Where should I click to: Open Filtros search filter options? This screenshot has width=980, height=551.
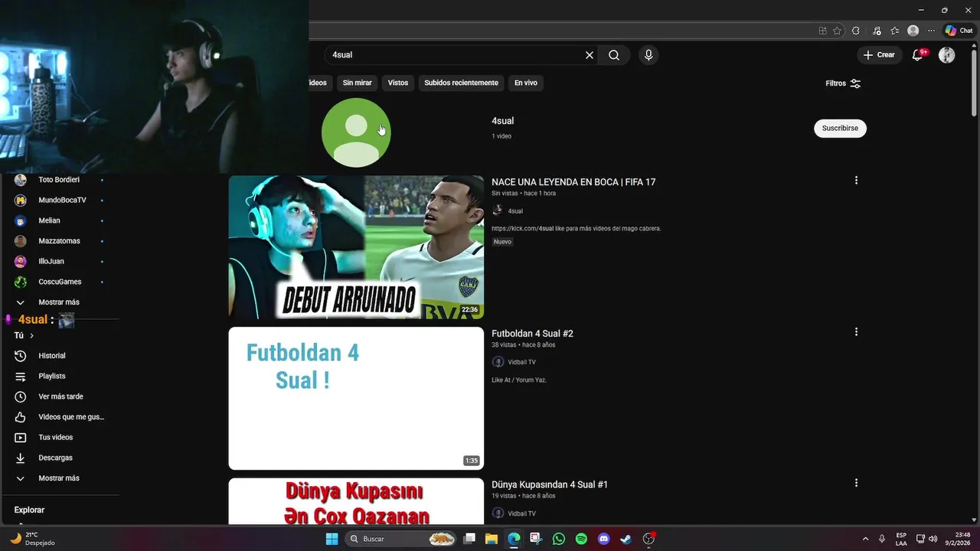pyautogui.click(x=843, y=83)
